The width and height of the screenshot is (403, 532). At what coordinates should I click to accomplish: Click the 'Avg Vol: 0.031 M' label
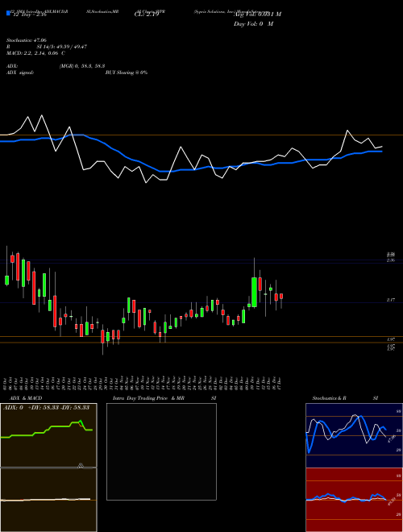[257, 15]
